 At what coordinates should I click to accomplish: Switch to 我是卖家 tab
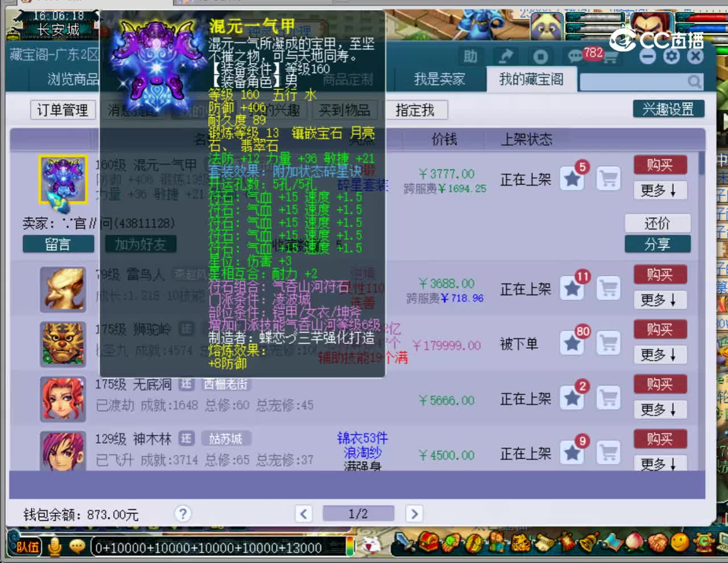click(439, 79)
